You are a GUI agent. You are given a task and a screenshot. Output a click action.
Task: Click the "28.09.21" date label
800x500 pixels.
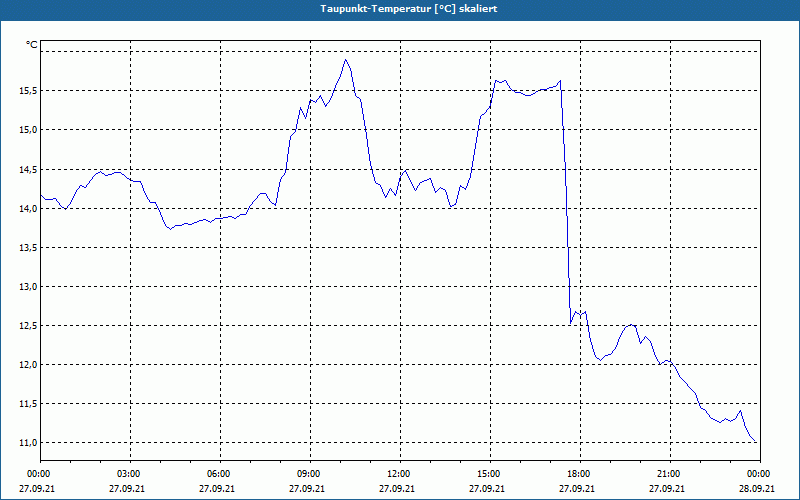click(x=757, y=488)
